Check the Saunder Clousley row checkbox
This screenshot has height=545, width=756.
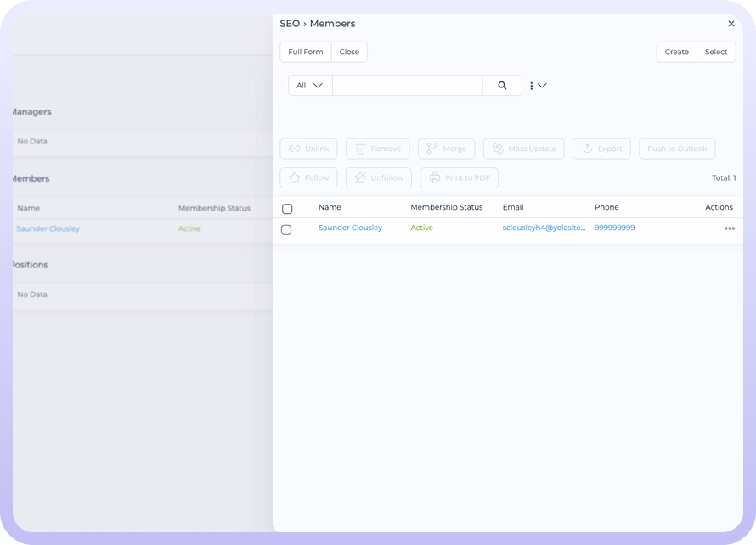[286, 229]
